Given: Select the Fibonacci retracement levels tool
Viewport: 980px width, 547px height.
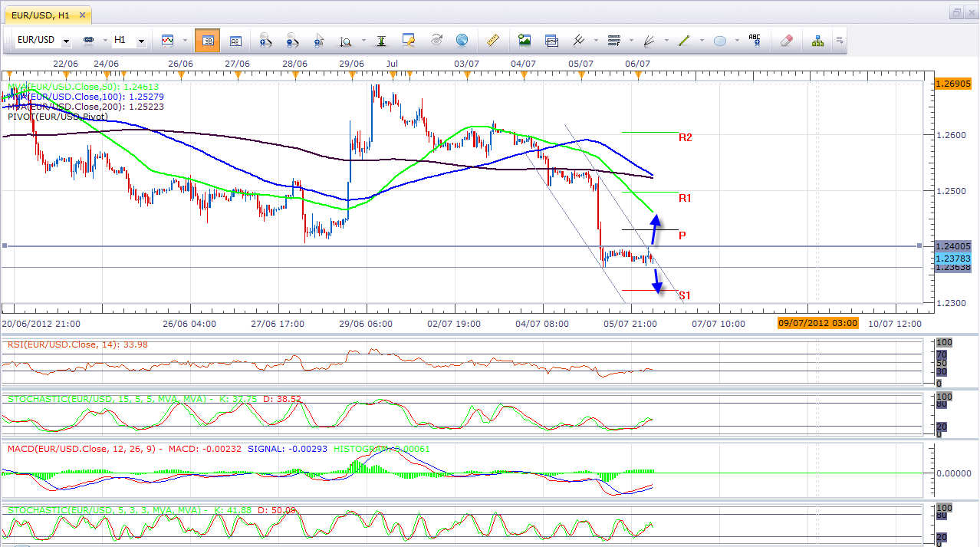Looking at the screenshot, I should (613, 40).
